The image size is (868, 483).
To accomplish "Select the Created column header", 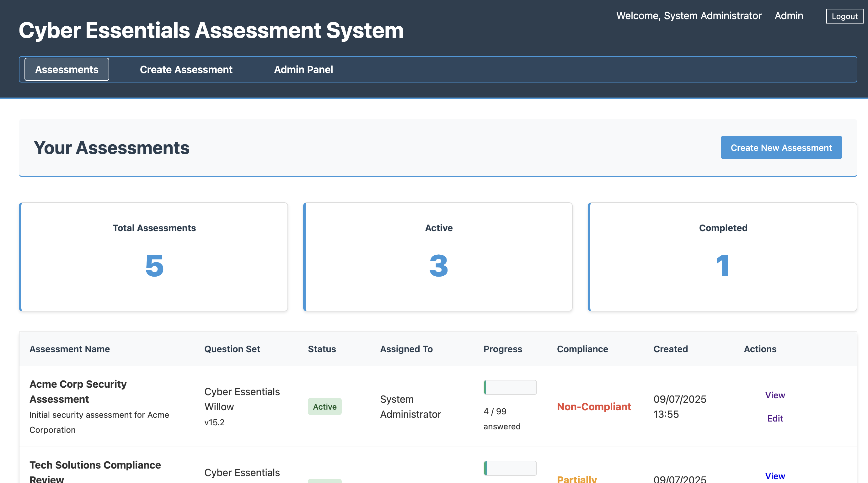I will pos(670,349).
